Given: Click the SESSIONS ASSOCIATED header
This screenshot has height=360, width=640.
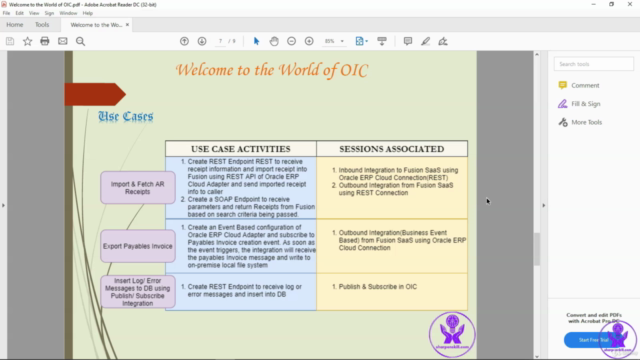Looking at the screenshot, I should (x=392, y=149).
